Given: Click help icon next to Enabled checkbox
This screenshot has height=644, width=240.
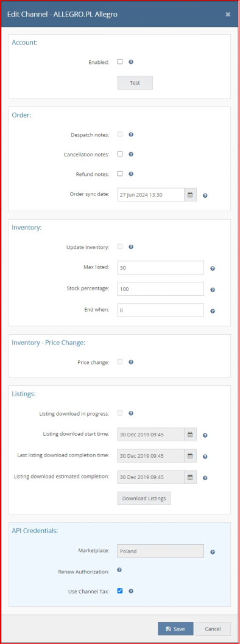Looking at the screenshot, I should (x=131, y=63).
